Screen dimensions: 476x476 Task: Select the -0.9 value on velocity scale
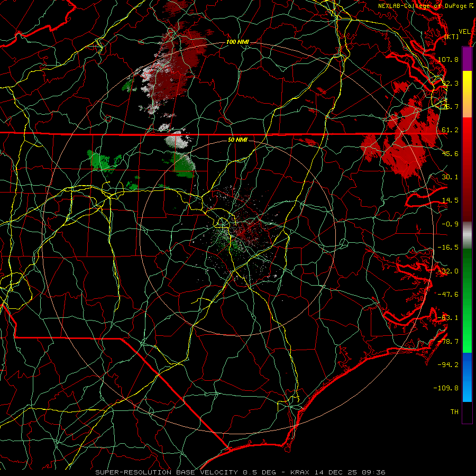pyautogui.click(x=450, y=224)
